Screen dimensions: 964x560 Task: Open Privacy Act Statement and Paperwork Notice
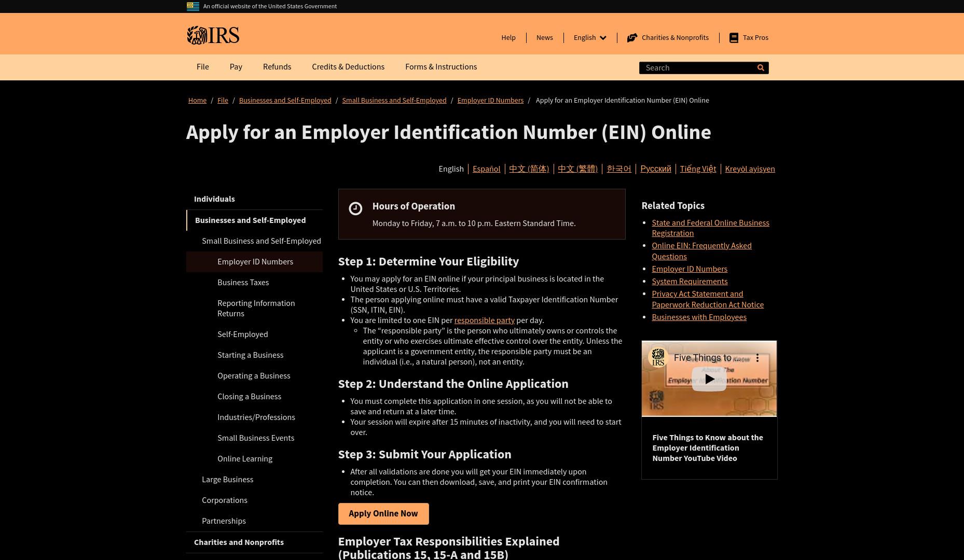(x=708, y=299)
